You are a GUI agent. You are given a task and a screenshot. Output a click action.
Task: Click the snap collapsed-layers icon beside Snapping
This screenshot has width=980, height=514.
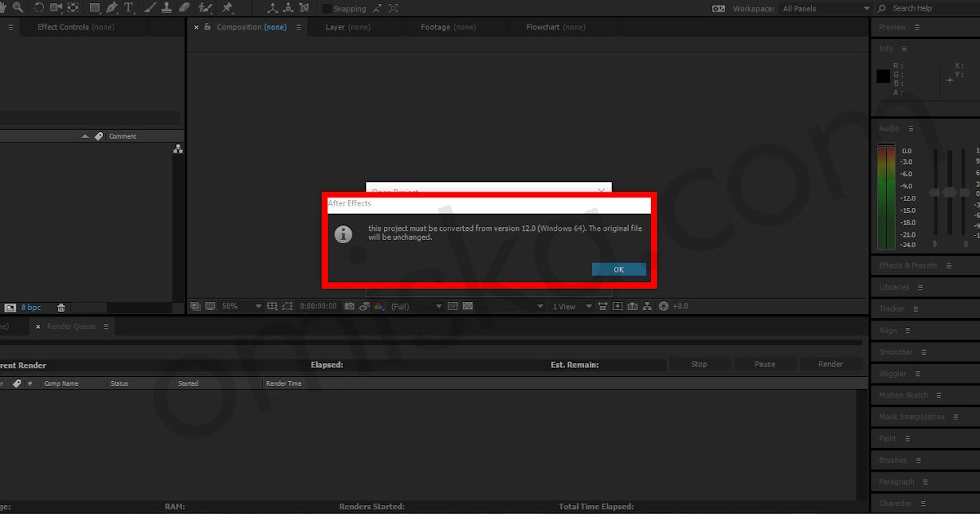[393, 8]
